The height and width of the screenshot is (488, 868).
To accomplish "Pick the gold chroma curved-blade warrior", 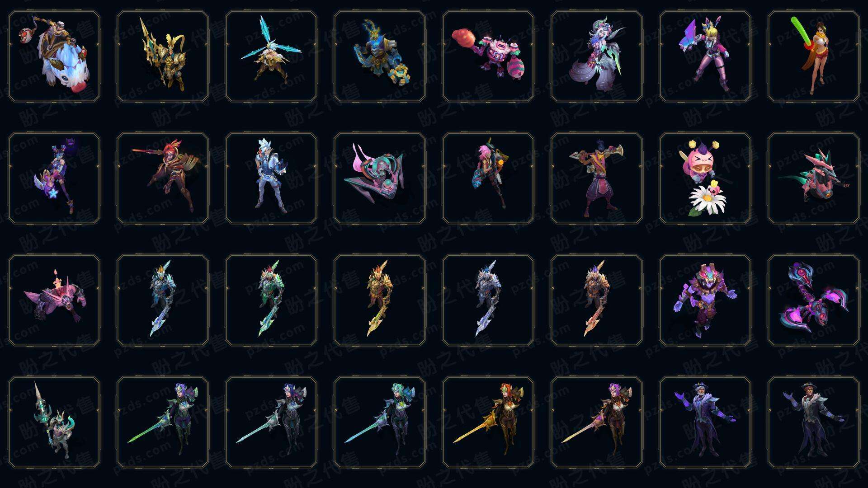I will tap(380, 300).
